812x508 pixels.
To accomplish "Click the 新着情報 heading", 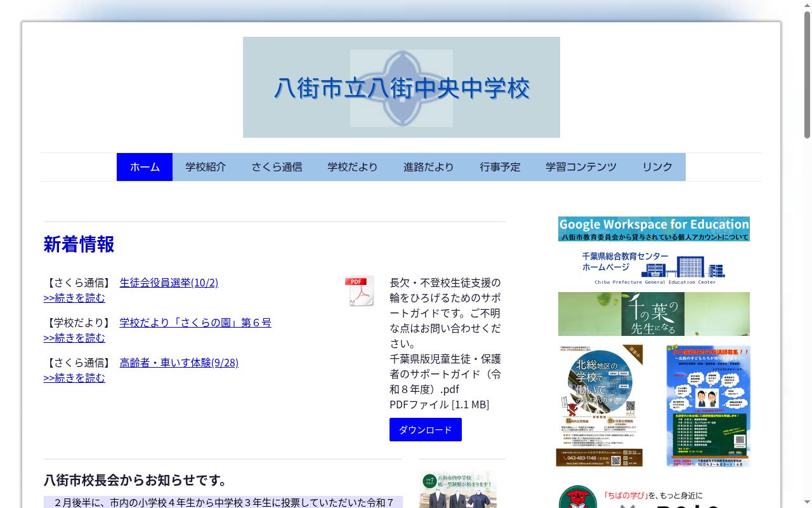I will pyautogui.click(x=79, y=244).
